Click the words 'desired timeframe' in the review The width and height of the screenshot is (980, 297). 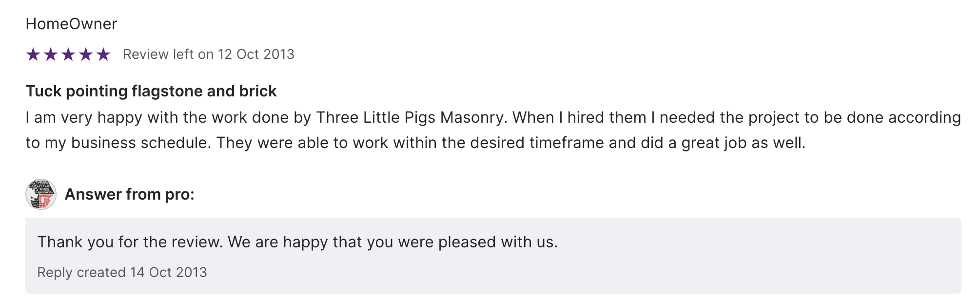click(523, 143)
